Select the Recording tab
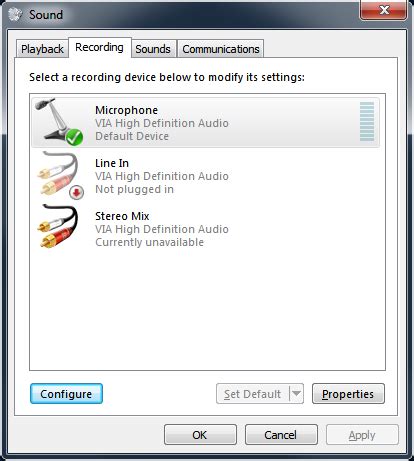Image resolution: width=414 pixels, height=461 pixels. [x=99, y=47]
